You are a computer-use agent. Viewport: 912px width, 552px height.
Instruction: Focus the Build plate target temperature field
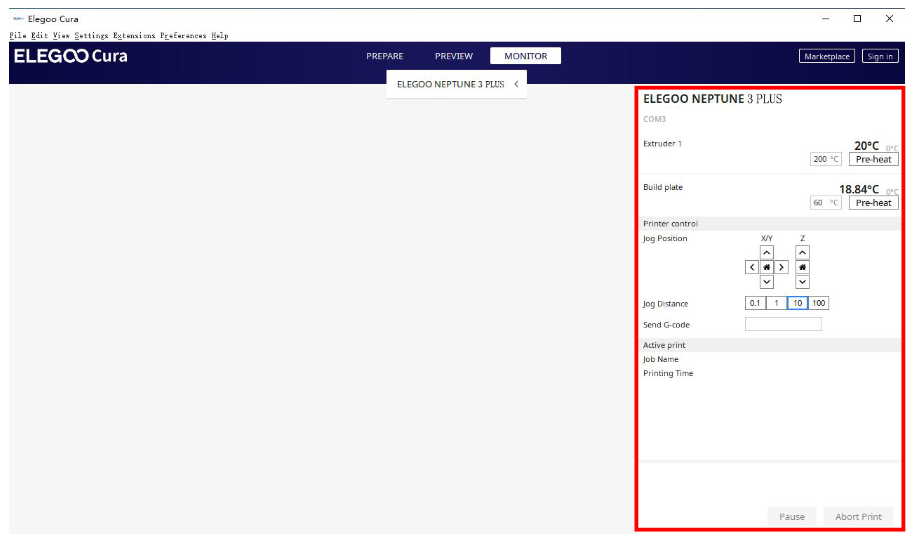pyautogui.click(x=825, y=202)
